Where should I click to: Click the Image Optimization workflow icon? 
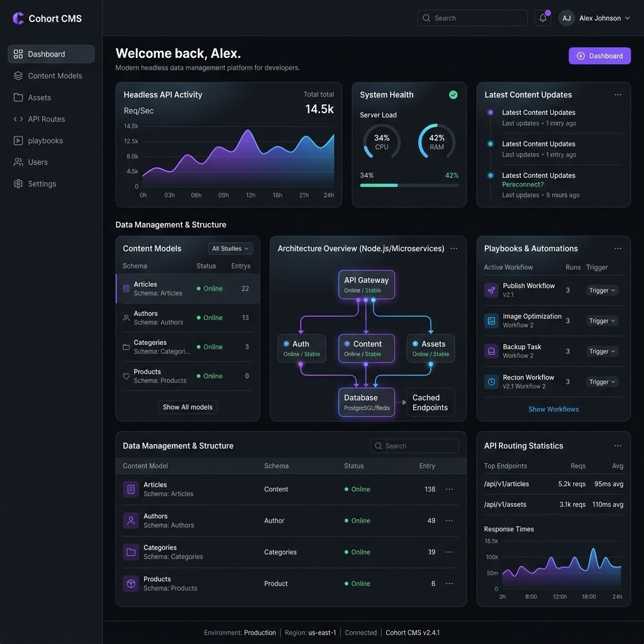pyautogui.click(x=491, y=321)
